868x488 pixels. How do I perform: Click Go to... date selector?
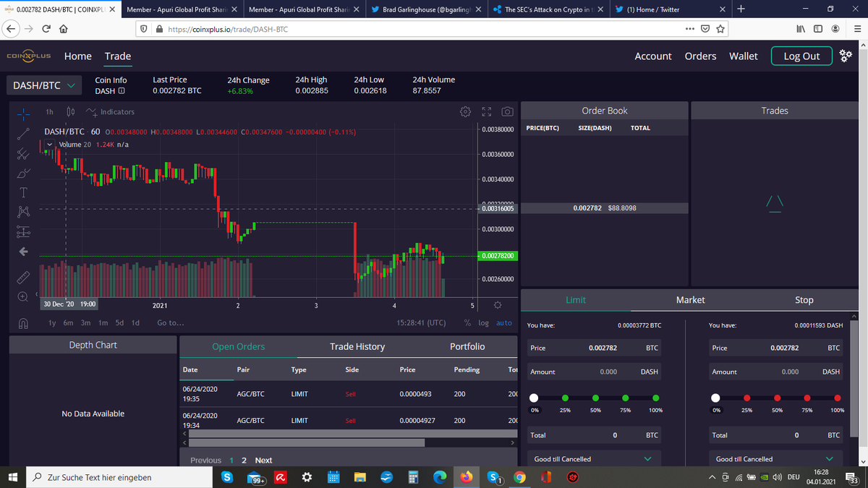coord(170,323)
